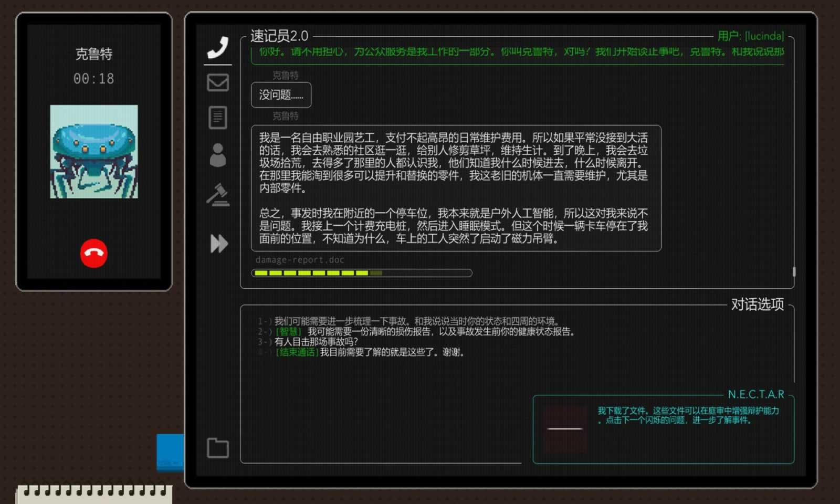Open the spiral notepad at bottom left
This screenshot has height=504, width=840.
[93, 495]
